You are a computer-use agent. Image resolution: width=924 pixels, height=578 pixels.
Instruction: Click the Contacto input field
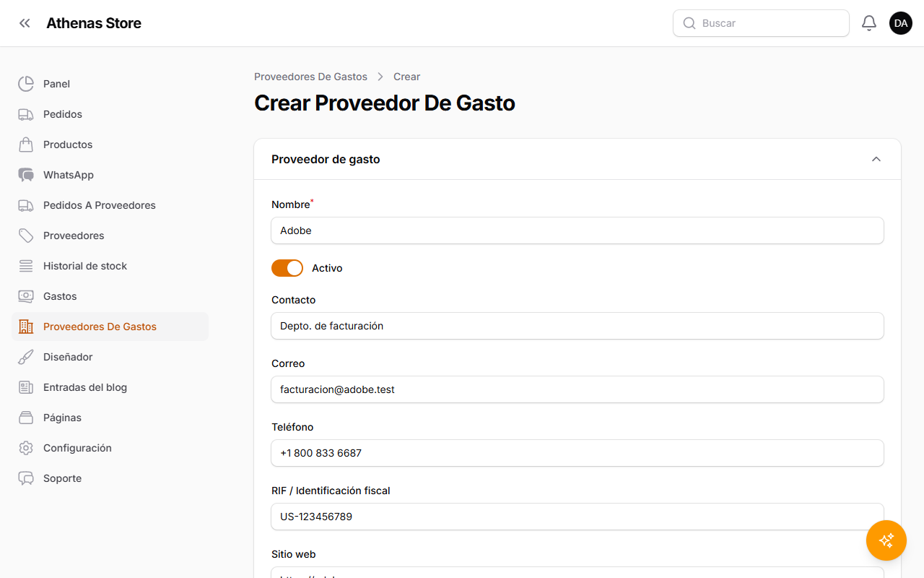[577, 326]
